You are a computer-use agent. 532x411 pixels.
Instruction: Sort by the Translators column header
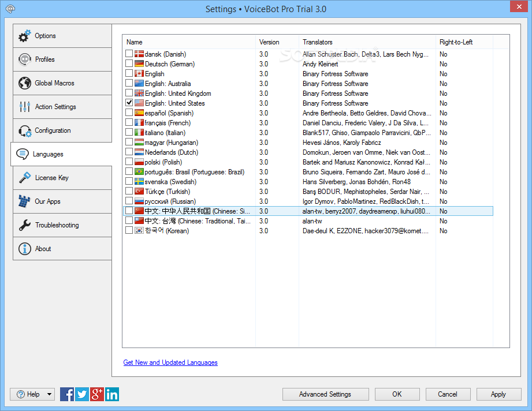point(367,42)
